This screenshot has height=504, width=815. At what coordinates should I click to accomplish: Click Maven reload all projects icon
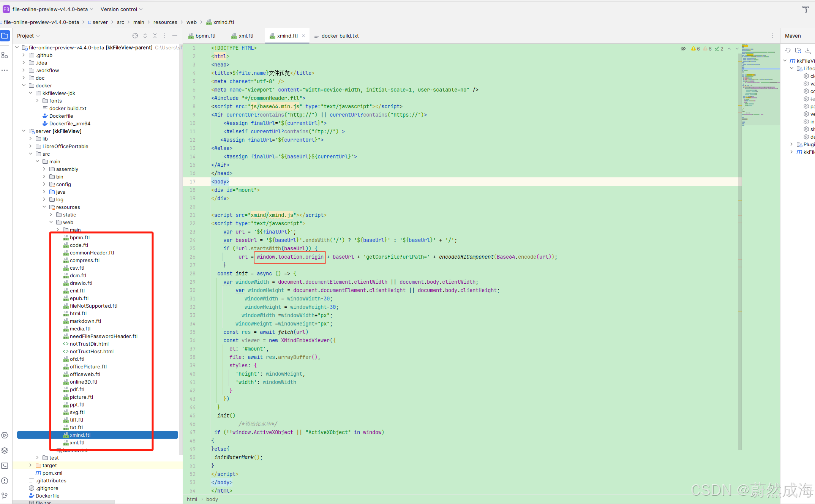click(788, 50)
